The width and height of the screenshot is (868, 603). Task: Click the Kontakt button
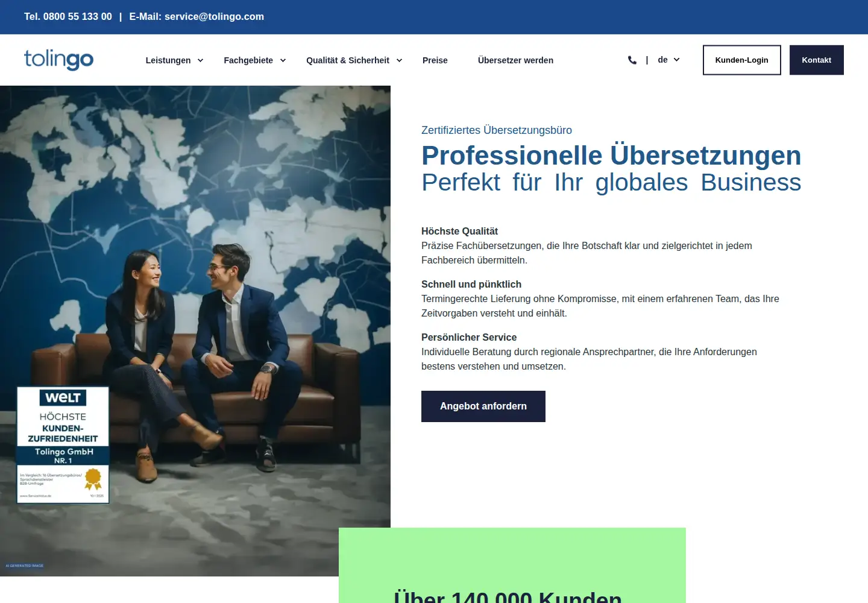click(x=817, y=60)
